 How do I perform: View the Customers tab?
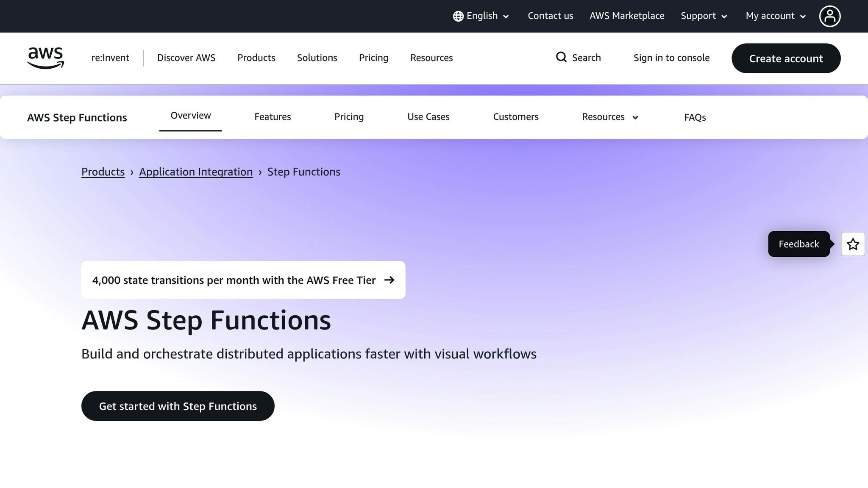(x=515, y=117)
